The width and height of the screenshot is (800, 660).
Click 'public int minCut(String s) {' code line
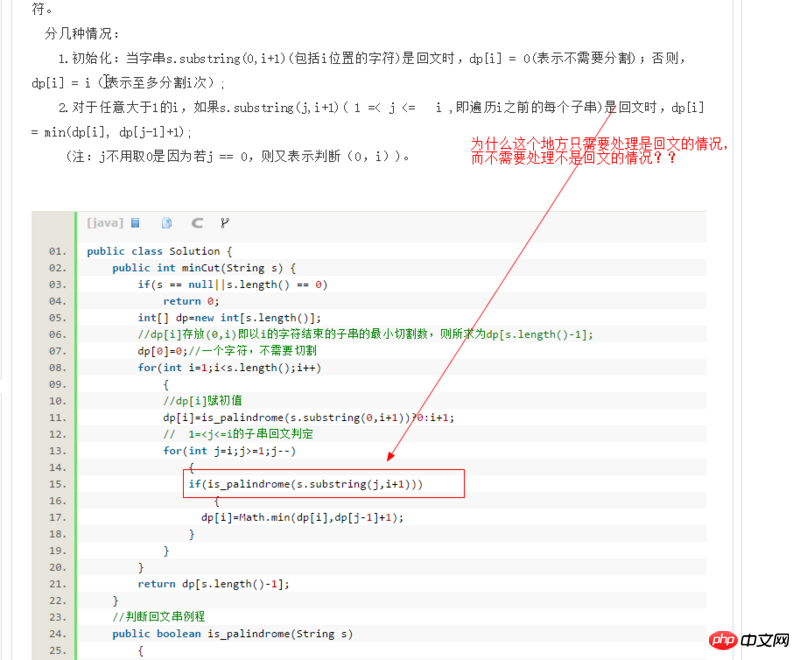[x=204, y=268]
